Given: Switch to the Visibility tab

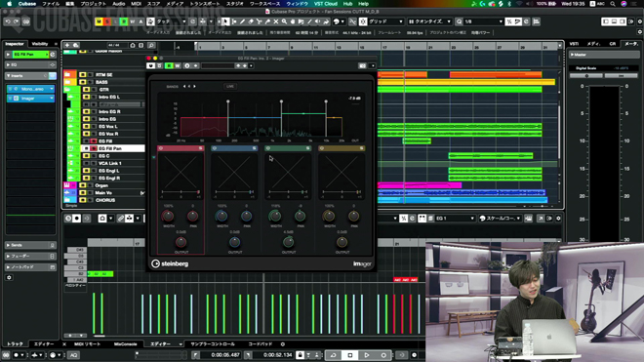Looking at the screenshot, I should (x=40, y=44).
